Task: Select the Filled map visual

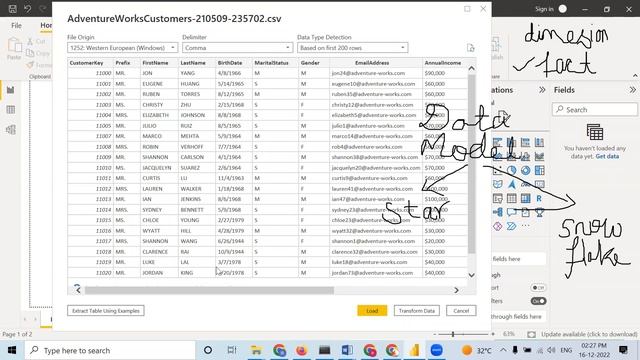Action: 498,184
